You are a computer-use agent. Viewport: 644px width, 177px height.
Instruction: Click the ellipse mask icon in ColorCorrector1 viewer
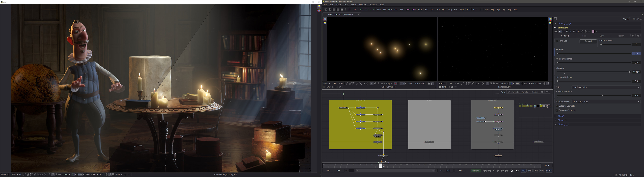[x=367, y=83]
